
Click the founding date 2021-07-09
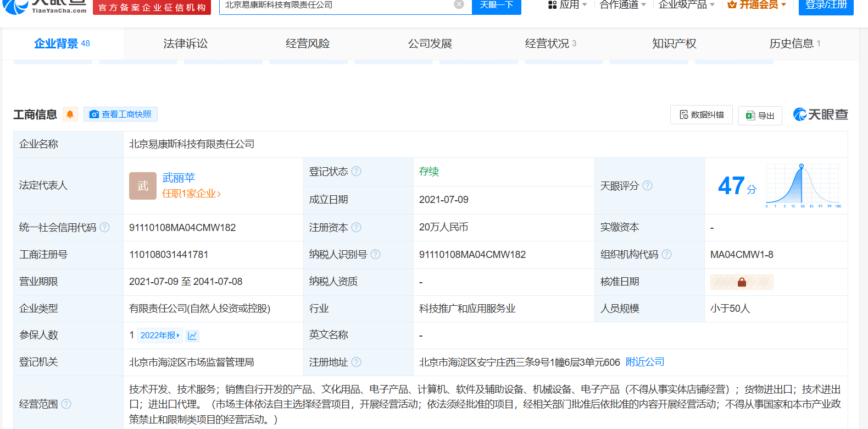444,200
